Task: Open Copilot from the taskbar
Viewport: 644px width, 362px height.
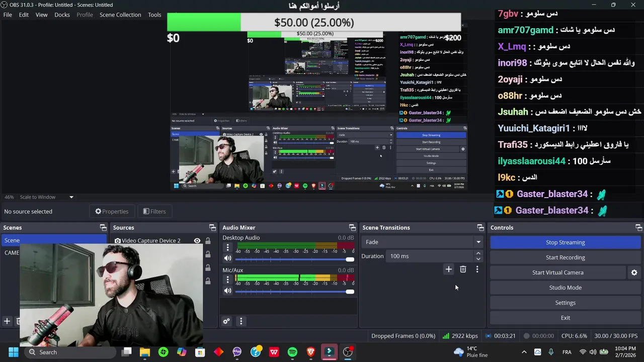Action: coord(182,352)
